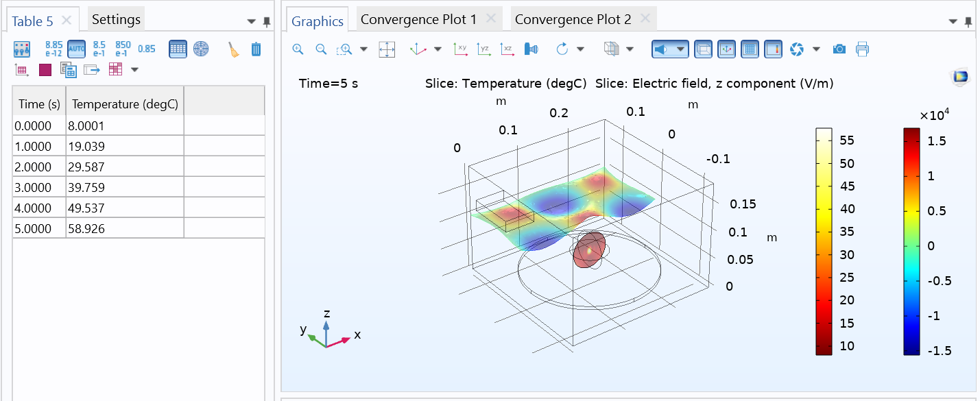Clear the table with the broom icon
Viewport: 980px width, 401px height.
coord(234,49)
